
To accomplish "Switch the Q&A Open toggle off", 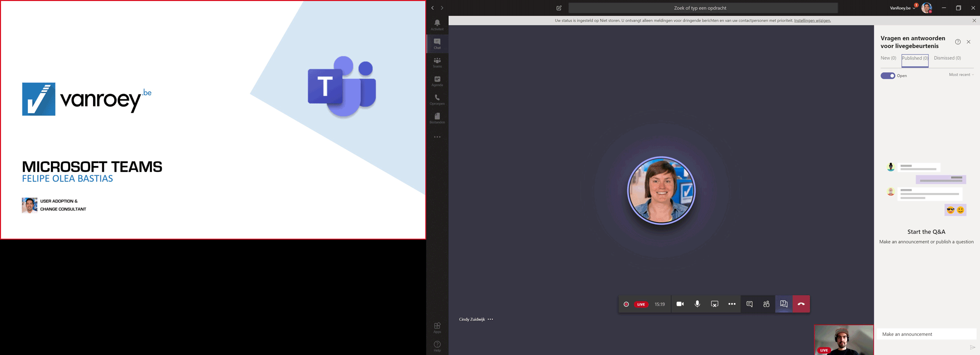I will 888,75.
